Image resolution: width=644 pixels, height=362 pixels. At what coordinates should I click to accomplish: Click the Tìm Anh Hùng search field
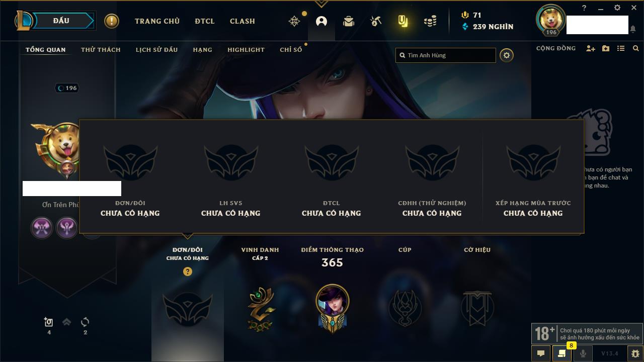(446, 55)
